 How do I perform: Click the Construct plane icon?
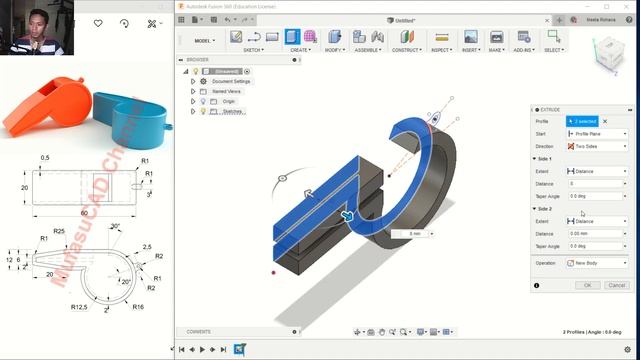tap(407, 37)
